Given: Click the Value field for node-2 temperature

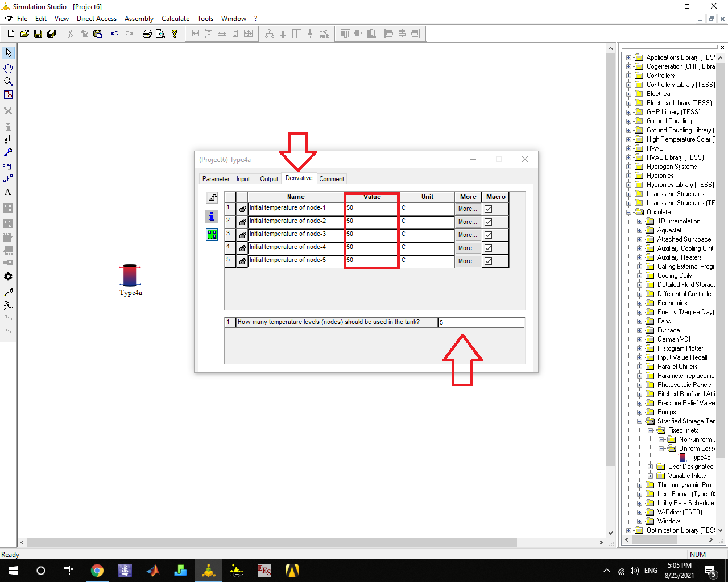Looking at the screenshot, I should point(372,221).
